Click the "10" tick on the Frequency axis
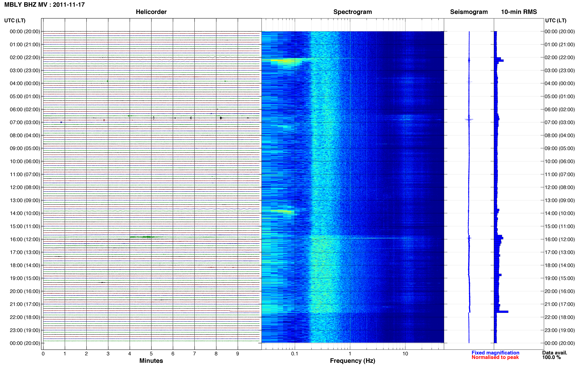The width and height of the screenshot is (588, 368). click(x=405, y=354)
